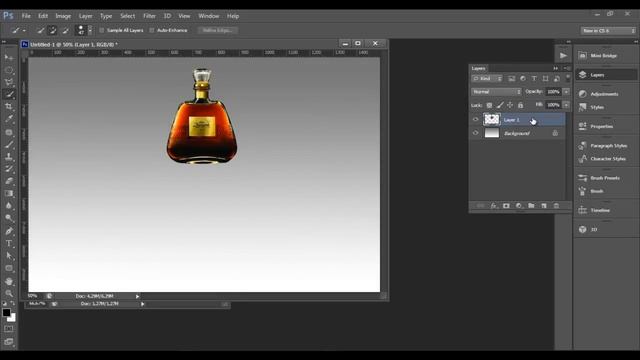Create a new layer group
The image size is (640, 360).
(531, 206)
